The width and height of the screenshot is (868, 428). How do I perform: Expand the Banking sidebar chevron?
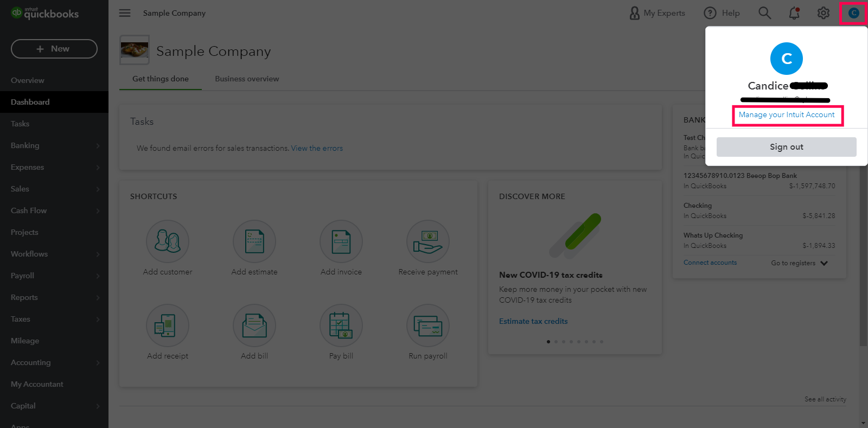coord(98,146)
